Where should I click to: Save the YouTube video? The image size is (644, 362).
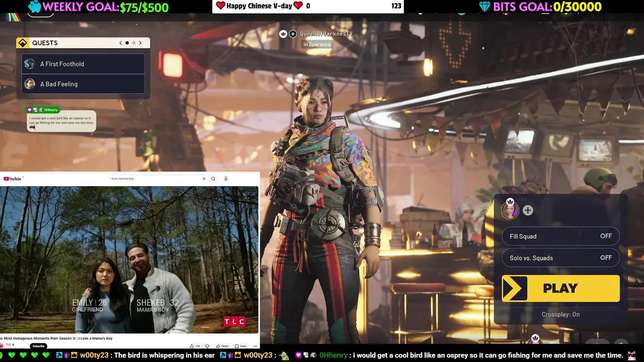240,346
